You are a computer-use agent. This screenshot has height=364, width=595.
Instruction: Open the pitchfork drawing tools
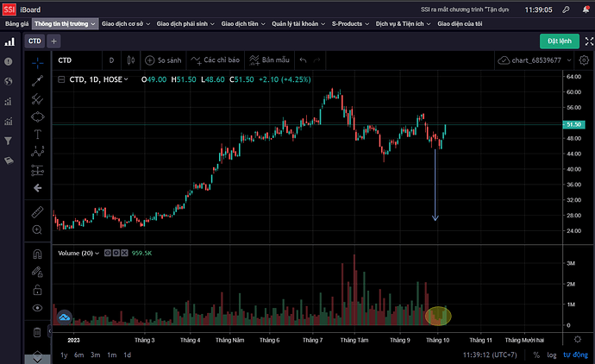click(x=37, y=98)
